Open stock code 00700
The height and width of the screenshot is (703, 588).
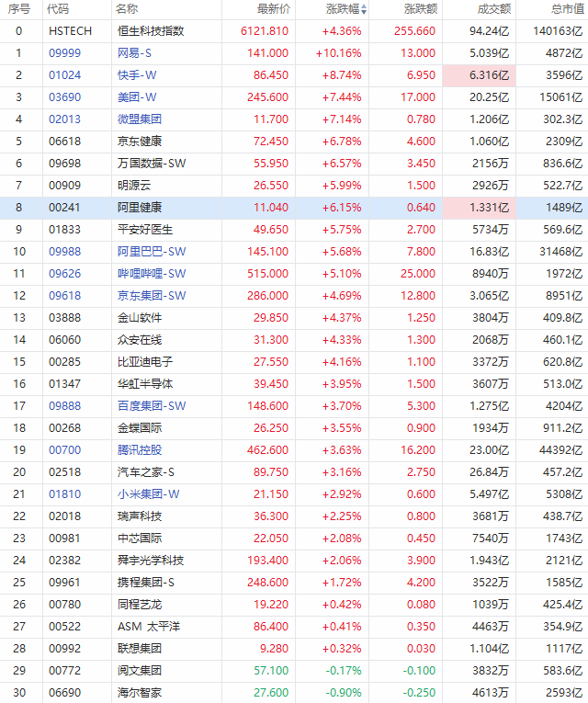(x=64, y=449)
